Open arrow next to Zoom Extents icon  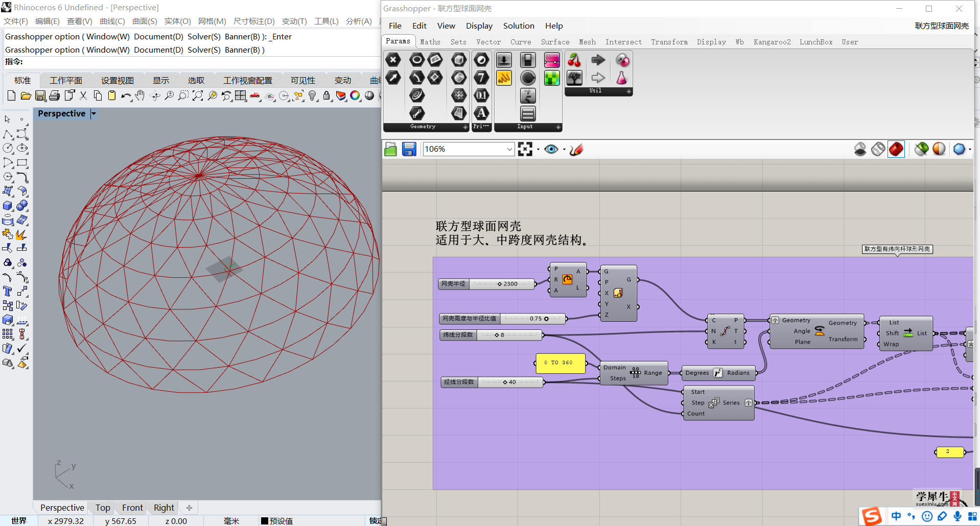538,150
